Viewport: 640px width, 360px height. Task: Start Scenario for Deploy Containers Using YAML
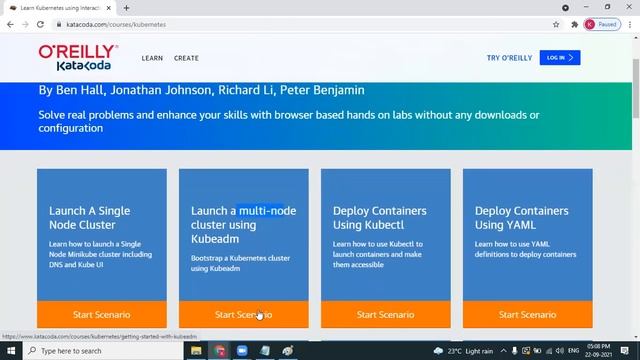pos(527,314)
